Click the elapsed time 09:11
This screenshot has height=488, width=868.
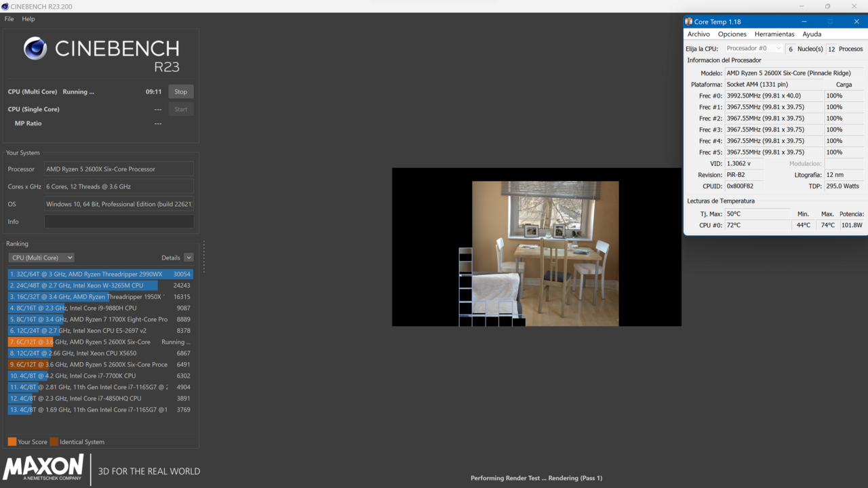153,91
